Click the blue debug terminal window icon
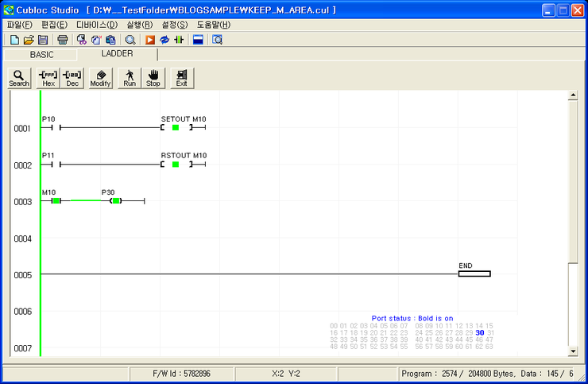 point(198,40)
